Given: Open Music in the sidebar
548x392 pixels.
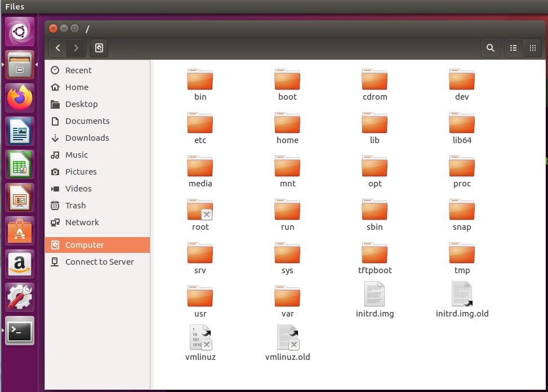Looking at the screenshot, I should 97,155.
